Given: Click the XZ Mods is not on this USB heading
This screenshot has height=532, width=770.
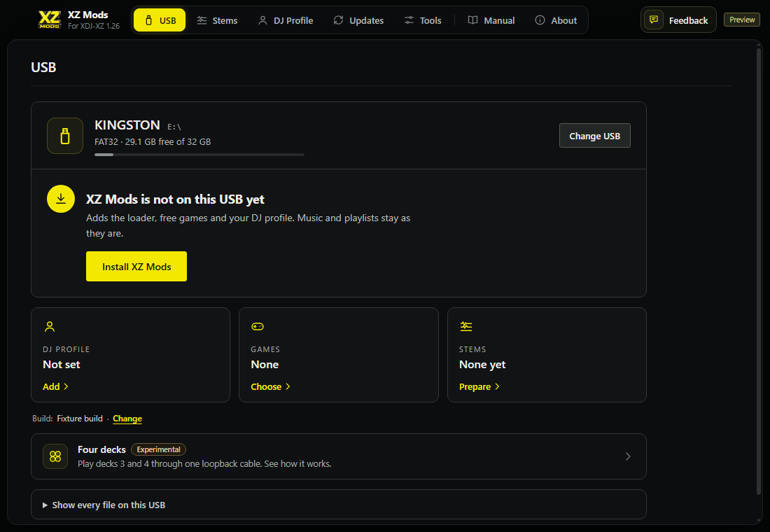Looking at the screenshot, I should pyautogui.click(x=175, y=199).
